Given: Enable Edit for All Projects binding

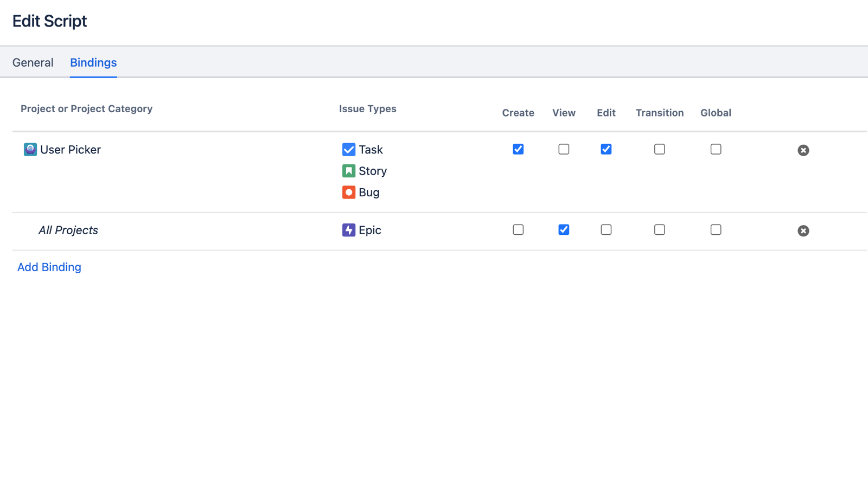Looking at the screenshot, I should coord(606,230).
